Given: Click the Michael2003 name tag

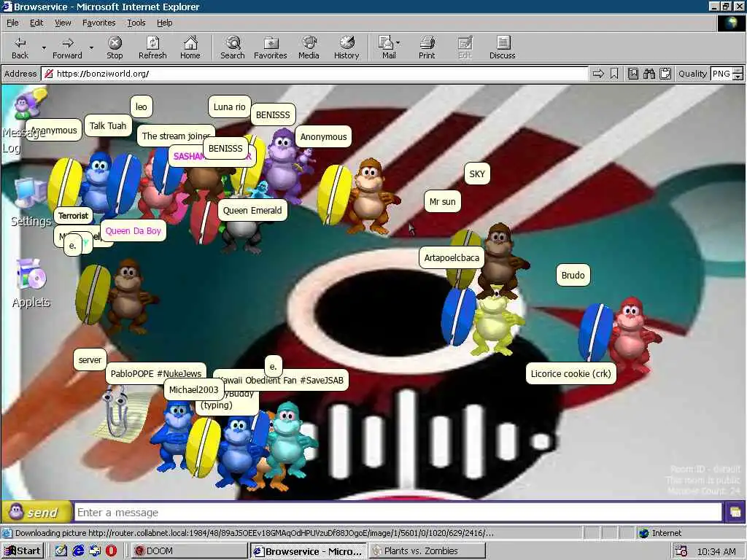Looking at the screenshot, I should [x=193, y=389].
